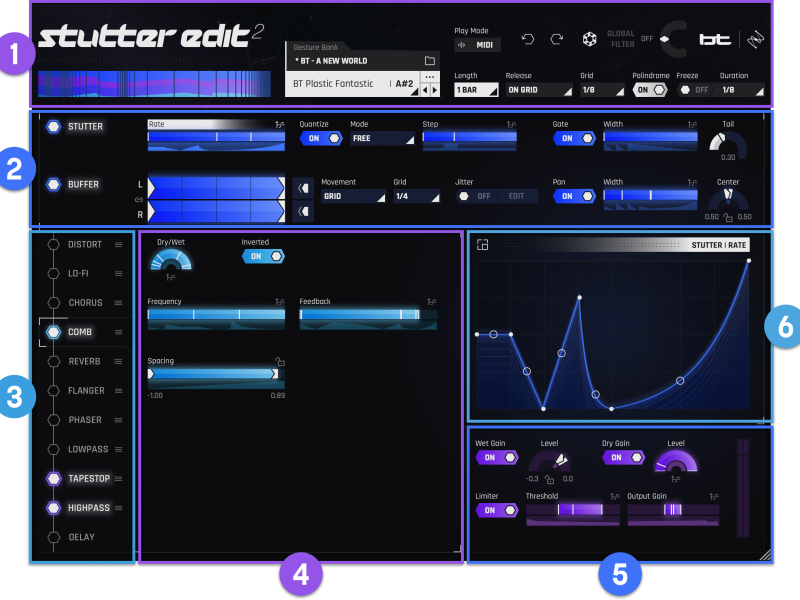Open the Buffer Movement GRID dropdown
The image size is (800, 600).
click(353, 196)
